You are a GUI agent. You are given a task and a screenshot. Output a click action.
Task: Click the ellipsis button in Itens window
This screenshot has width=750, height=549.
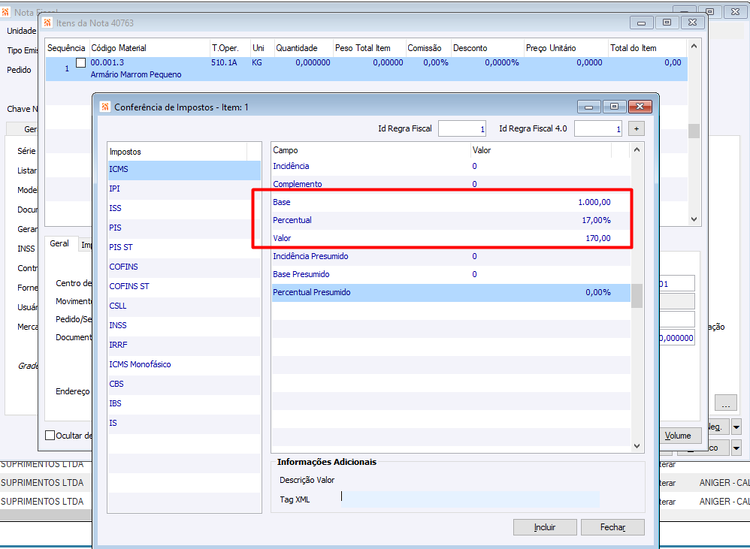coord(726,403)
